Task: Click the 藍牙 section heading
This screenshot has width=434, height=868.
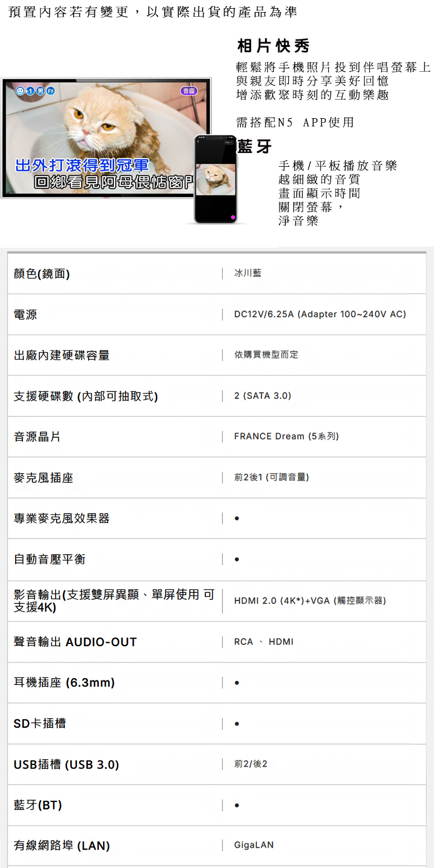Action: [x=255, y=147]
